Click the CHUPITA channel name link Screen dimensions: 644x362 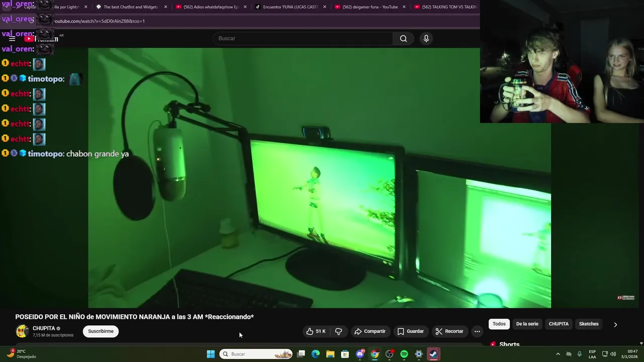coord(44,328)
